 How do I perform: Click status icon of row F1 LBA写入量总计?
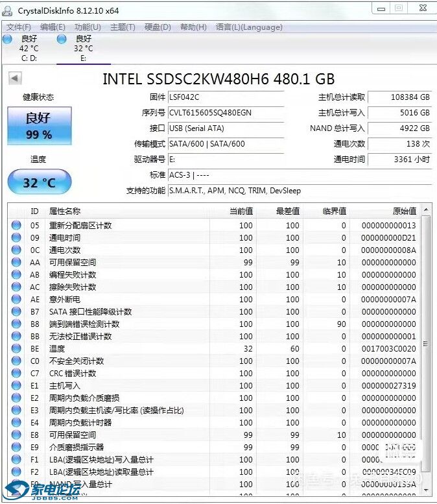click(x=16, y=459)
